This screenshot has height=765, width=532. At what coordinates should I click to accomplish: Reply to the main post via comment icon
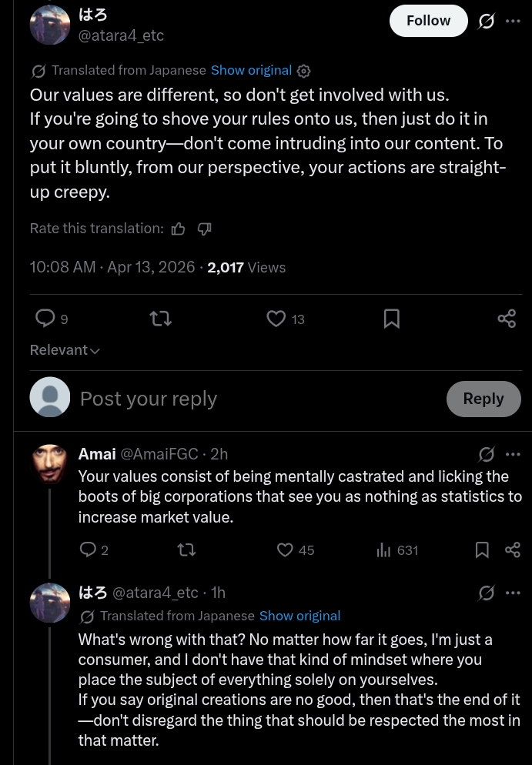[46, 318]
